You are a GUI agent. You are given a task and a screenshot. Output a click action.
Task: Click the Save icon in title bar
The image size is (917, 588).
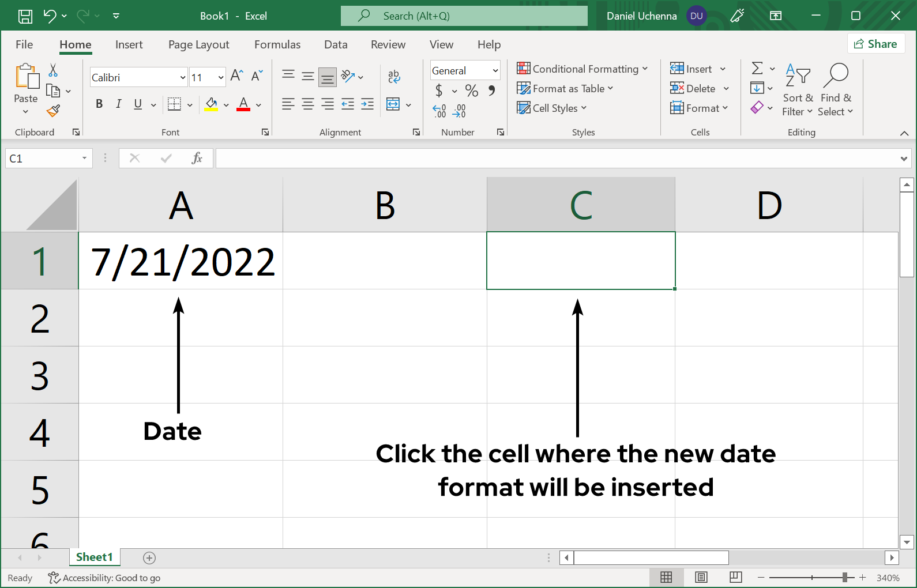click(25, 16)
